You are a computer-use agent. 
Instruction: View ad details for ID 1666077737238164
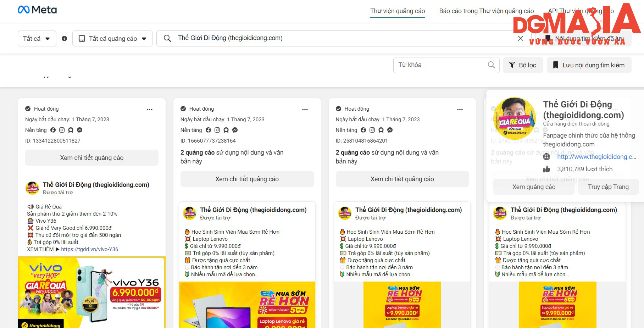(247, 179)
